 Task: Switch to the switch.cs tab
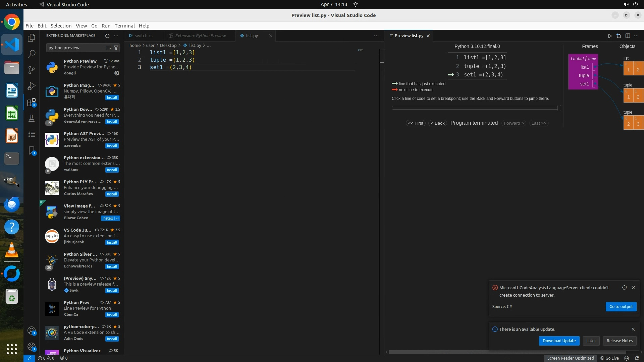tap(144, 36)
